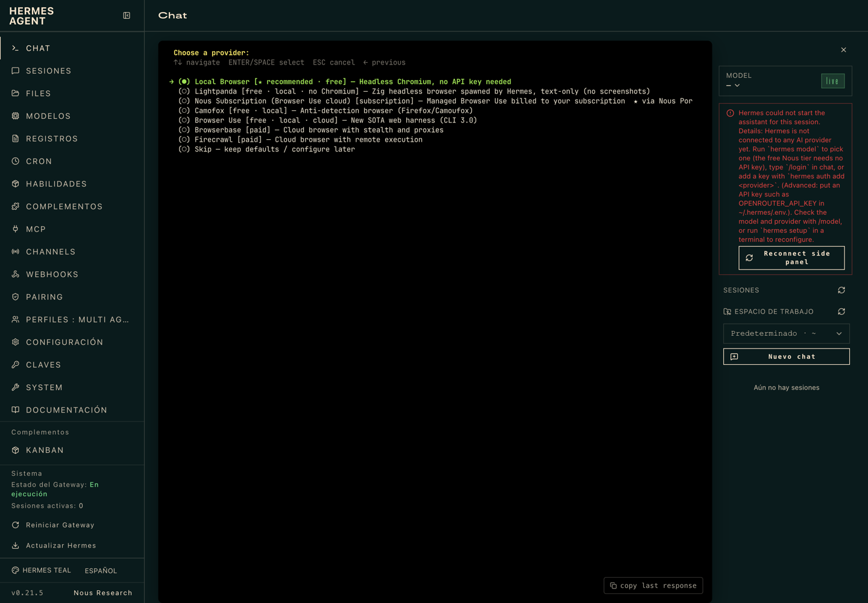The image size is (868, 603).
Task: Click the Modelos chip icon
Action: [x=16, y=116]
